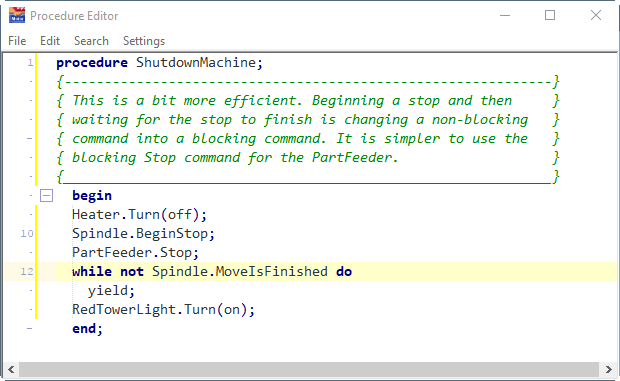620x381 pixels.
Task: Click the right scroll arrow
Action: pos(608,370)
